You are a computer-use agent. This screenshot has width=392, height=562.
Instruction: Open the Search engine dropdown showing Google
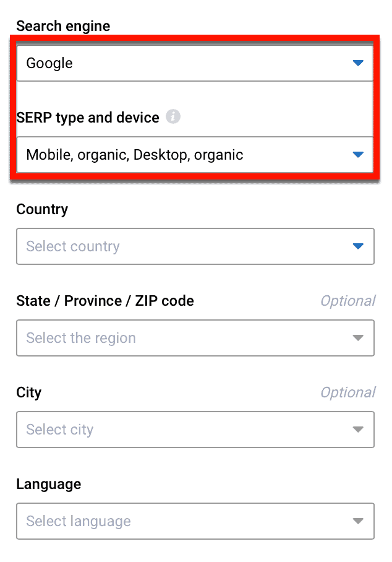pyautogui.click(x=195, y=63)
